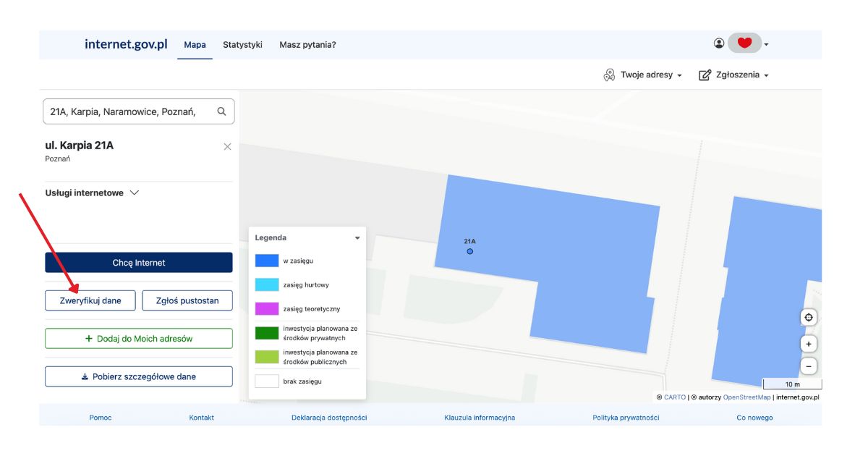The image size is (868, 456).
Task: Zoom in with the plus button
Action: pos(809,344)
